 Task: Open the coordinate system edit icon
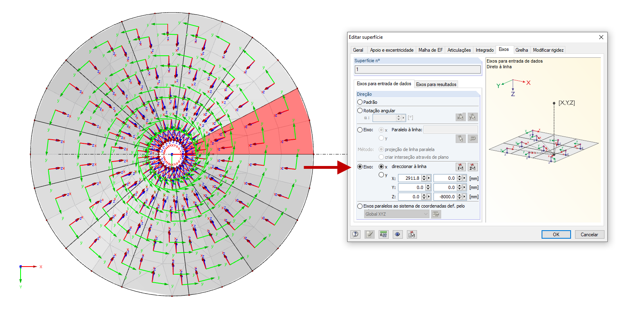[x=436, y=214]
